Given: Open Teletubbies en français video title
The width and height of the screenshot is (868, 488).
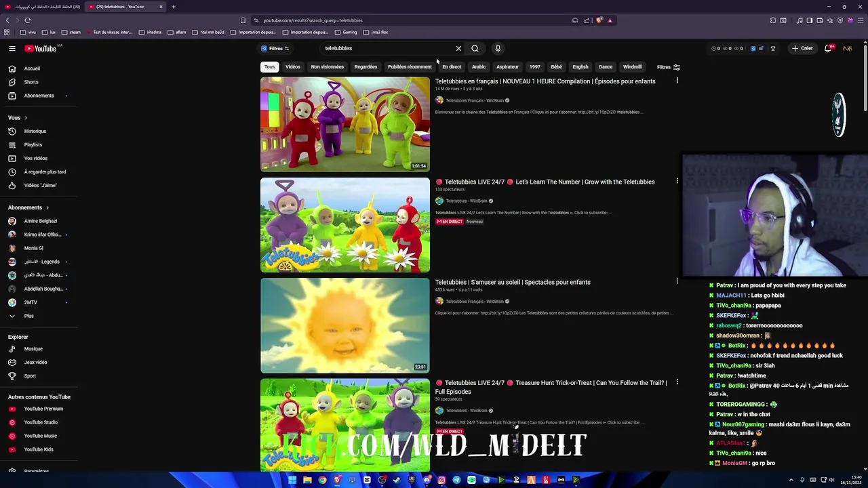Looking at the screenshot, I should click(x=545, y=81).
